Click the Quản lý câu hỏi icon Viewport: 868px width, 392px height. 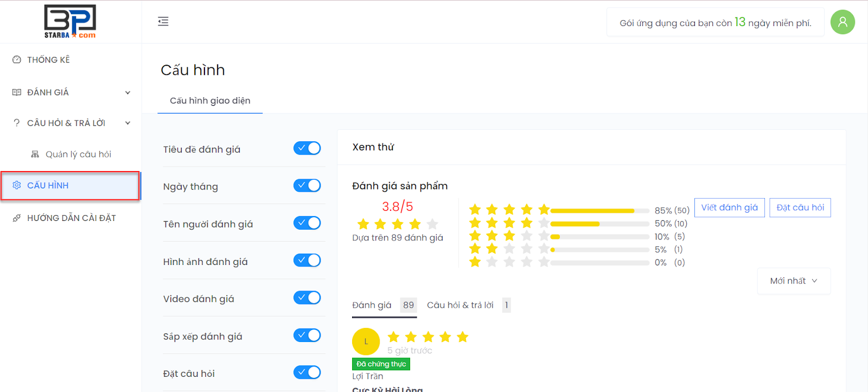click(x=35, y=154)
